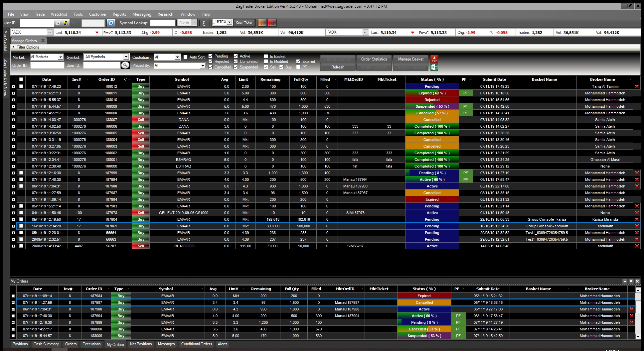The width and height of the screenshot is (644, 351).
Task: Click the Manage Basket button
Action: (x=411, y=59)
